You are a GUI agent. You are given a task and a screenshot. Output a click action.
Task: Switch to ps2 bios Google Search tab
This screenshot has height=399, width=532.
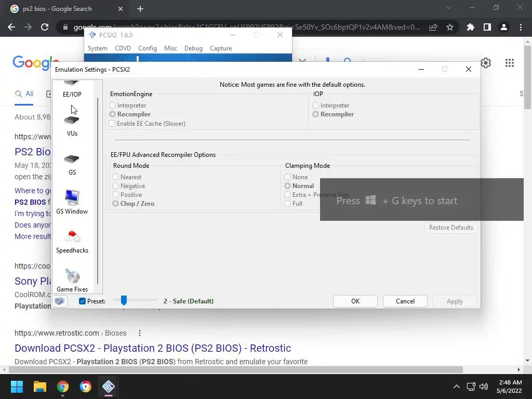coord(64,9)
